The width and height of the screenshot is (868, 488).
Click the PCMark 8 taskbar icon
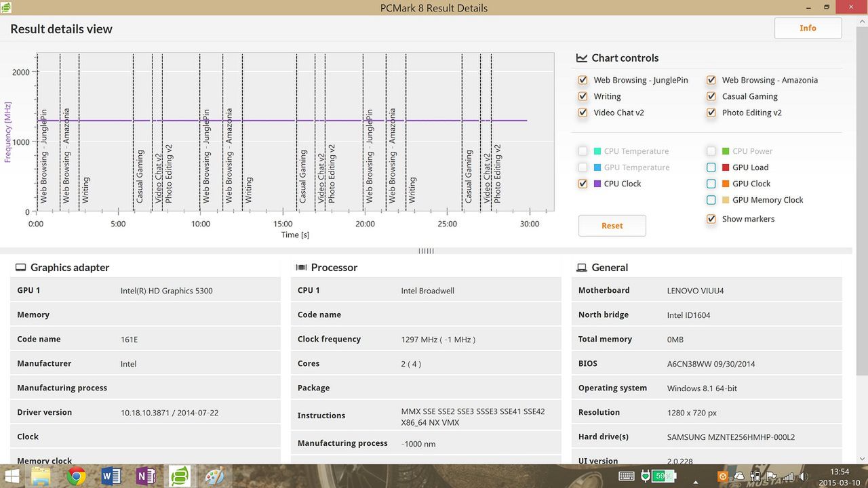[x=180, y=476]
